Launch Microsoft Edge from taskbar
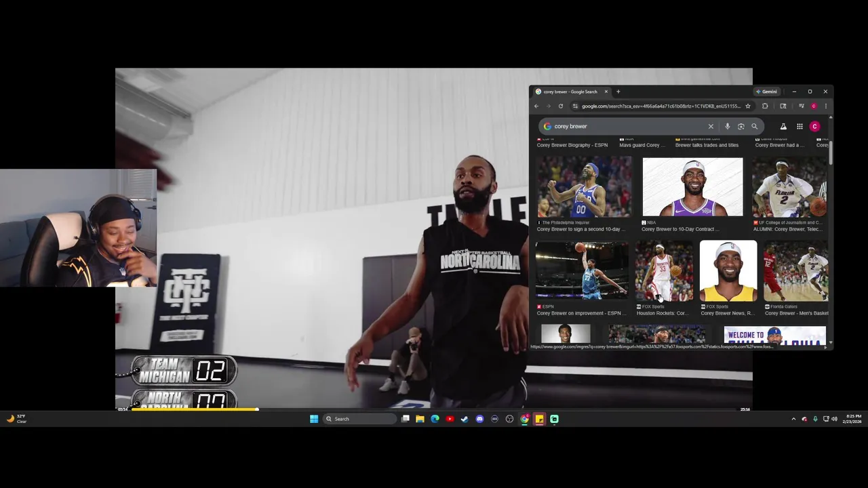868x488 pixels. 435,419
